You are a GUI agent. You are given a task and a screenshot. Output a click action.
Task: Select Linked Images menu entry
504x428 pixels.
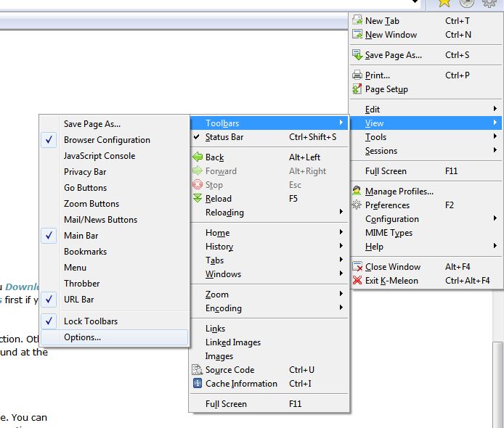click(269, 342)
